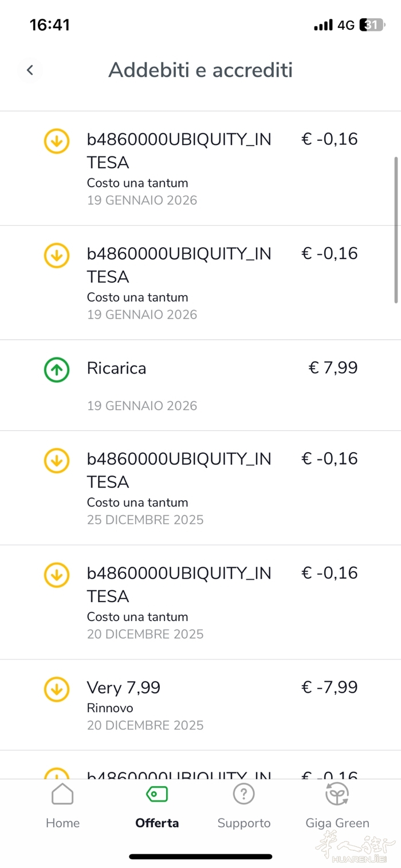Tap the battery indicator in status bar

pos(371,25)
